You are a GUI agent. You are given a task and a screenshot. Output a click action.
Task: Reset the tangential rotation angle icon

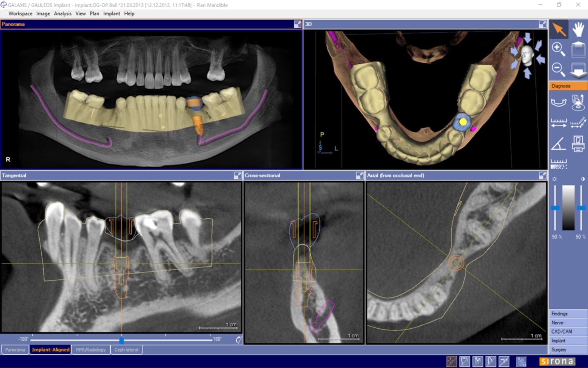238,339
